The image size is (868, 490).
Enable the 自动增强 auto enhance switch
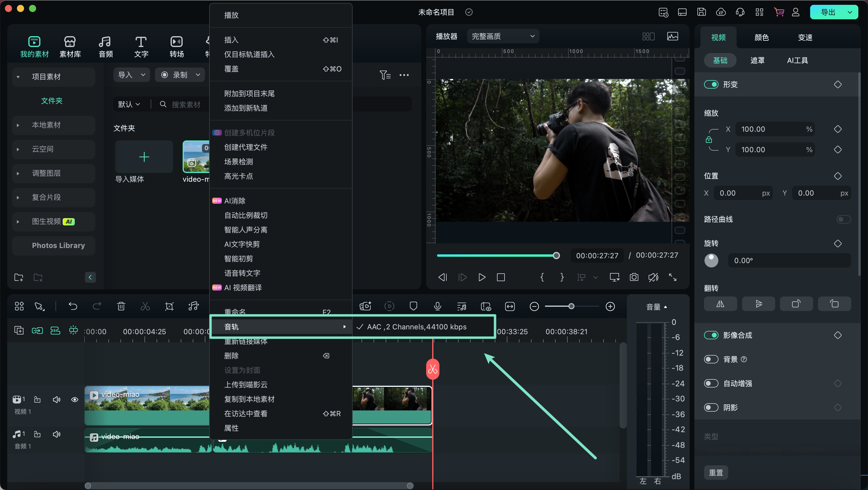point(711,384)
